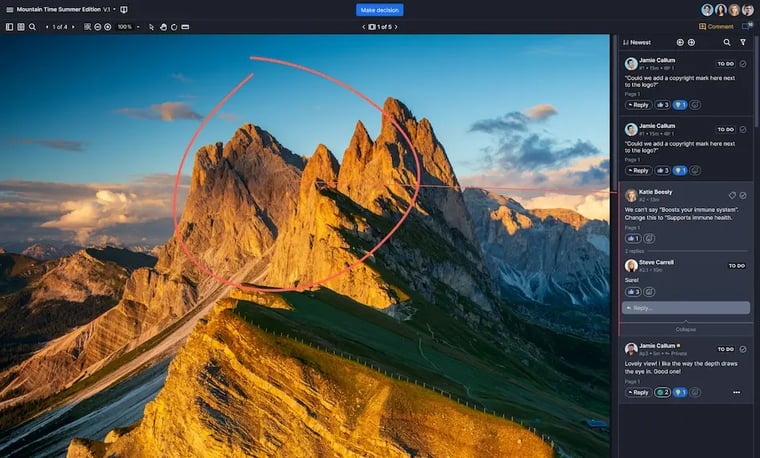Search comments with the magnifier icon
This screenshot has width=760, height=458.
pyautogui.click(x=727, y=42)
